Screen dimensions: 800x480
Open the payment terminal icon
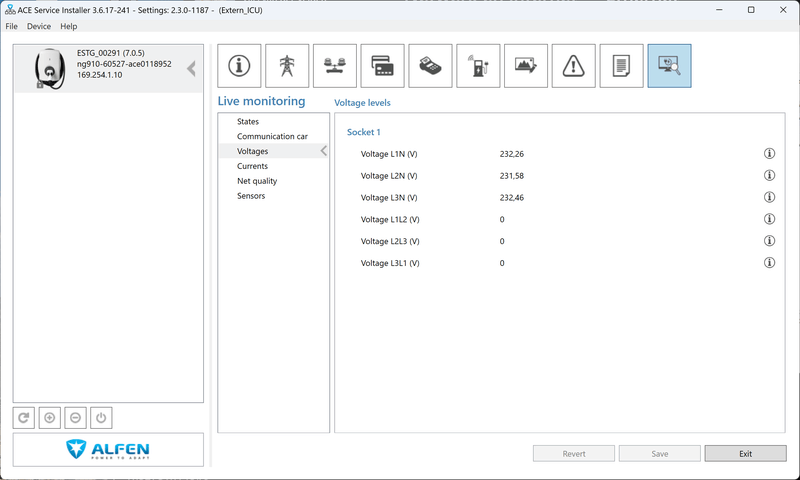point(430,66)
